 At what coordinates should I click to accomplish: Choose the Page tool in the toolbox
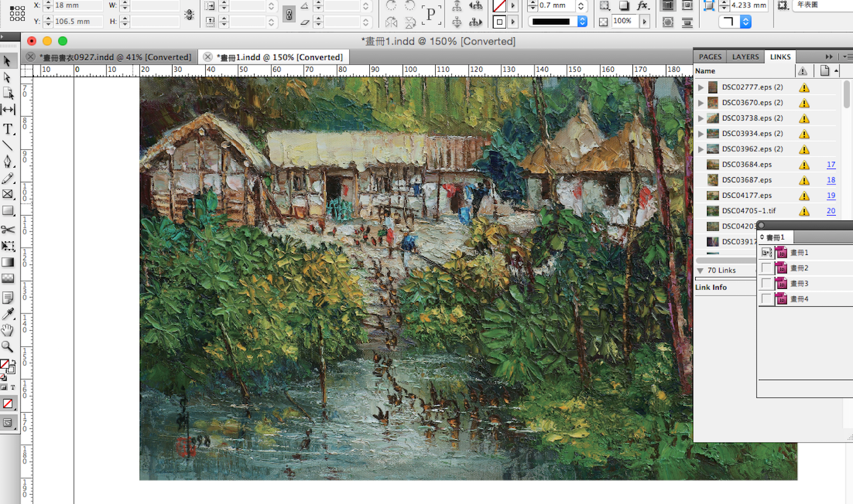coord(8,93)
